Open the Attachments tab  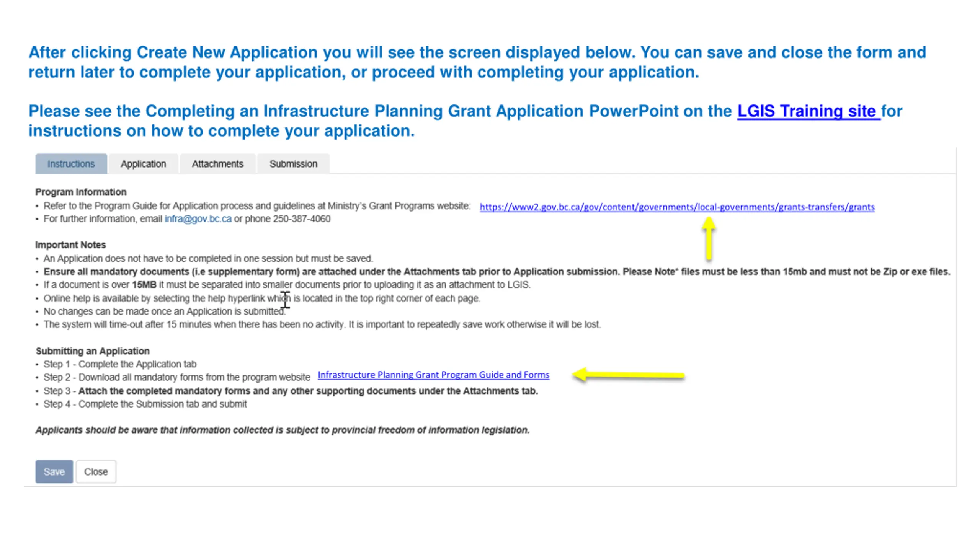[217, 164]
